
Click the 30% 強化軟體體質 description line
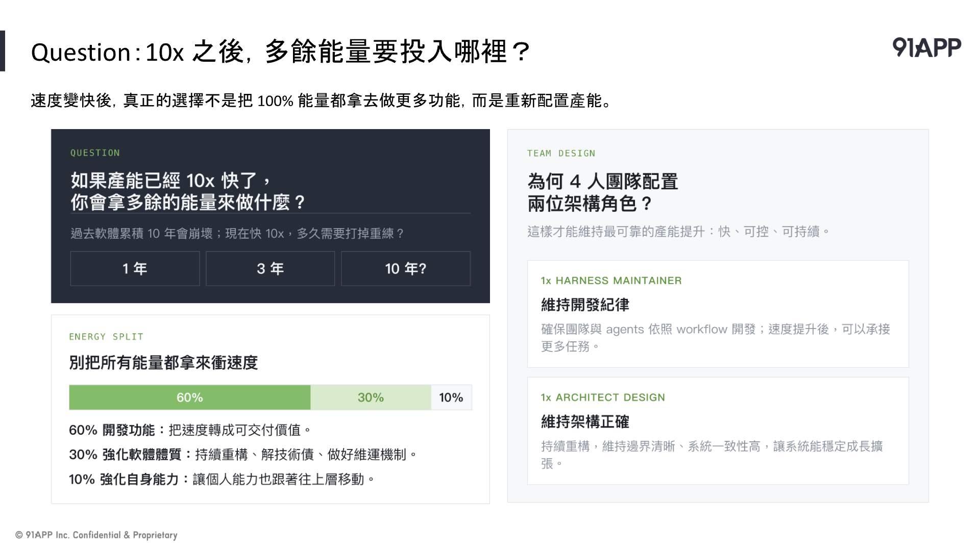coord(243,455)
